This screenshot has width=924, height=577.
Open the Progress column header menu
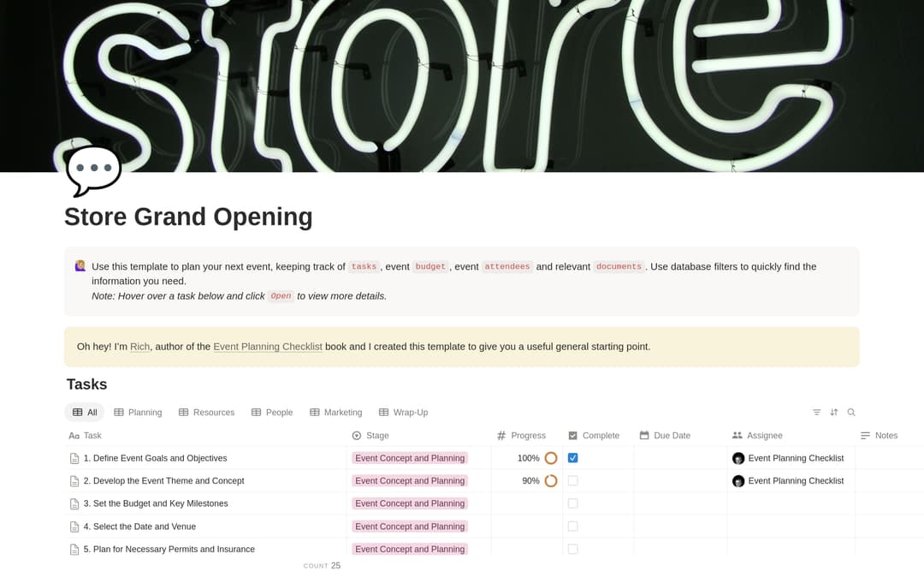click(x=527, y=436)
